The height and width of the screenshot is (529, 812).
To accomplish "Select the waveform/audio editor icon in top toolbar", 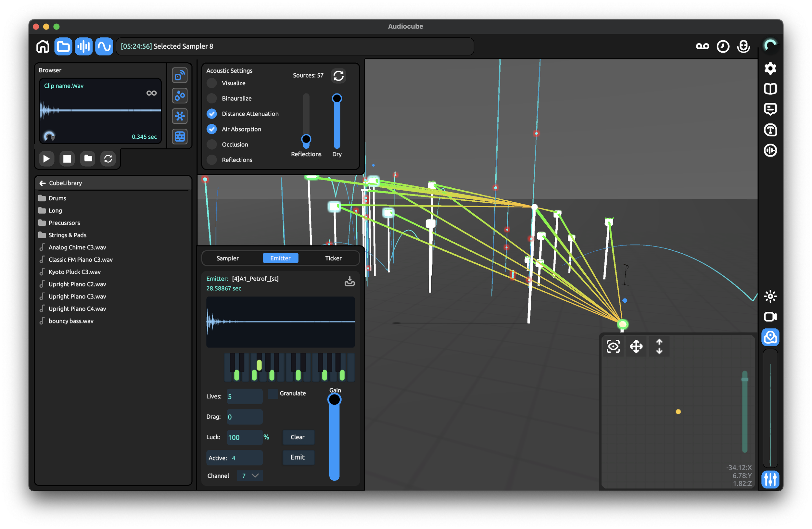I will tap(83, 46).
